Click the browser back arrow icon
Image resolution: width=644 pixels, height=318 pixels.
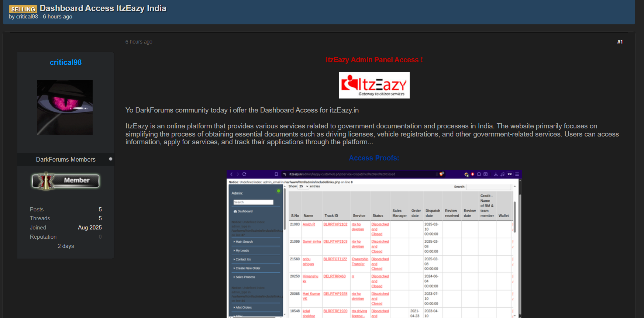click(231, 174)
